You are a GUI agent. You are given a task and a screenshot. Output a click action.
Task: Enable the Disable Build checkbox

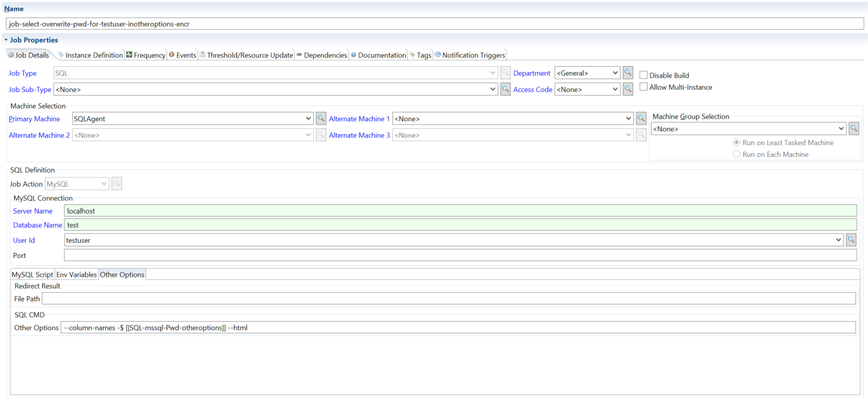[x=643, y=75]
